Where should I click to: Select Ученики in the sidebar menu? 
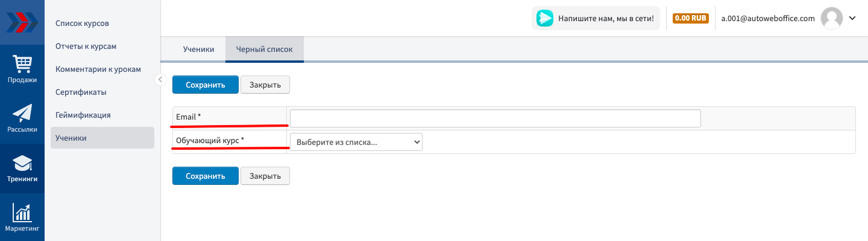tap(102, 138)
